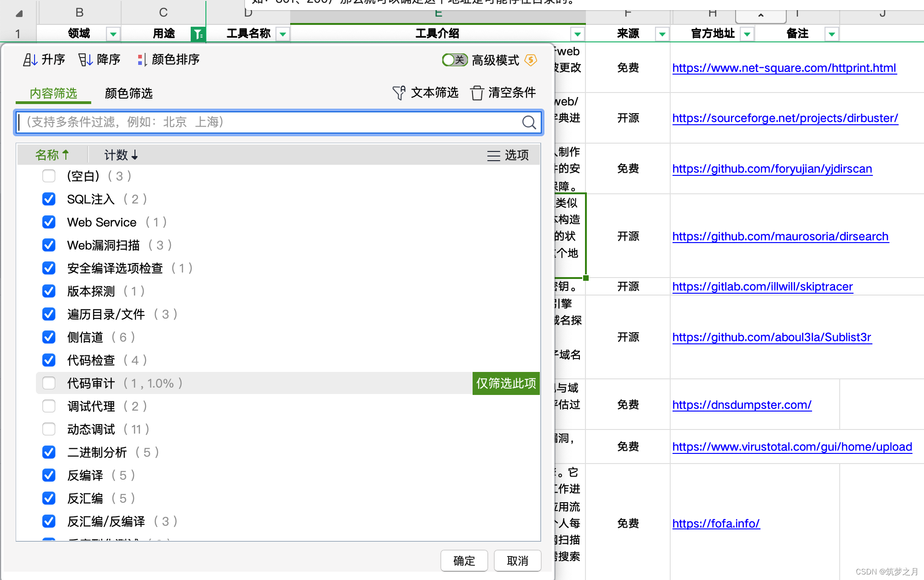This screenshot has height=580, width=924.
Task: Toggle the 高级模式 advanced mode switch
Action: (455, 60)
